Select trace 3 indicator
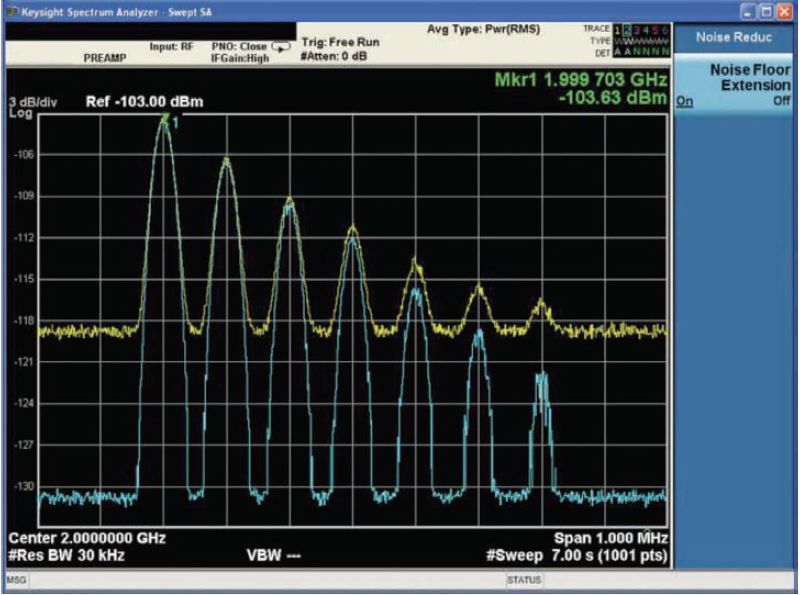This screenshot has width=800, height=595. coord(637,30)
